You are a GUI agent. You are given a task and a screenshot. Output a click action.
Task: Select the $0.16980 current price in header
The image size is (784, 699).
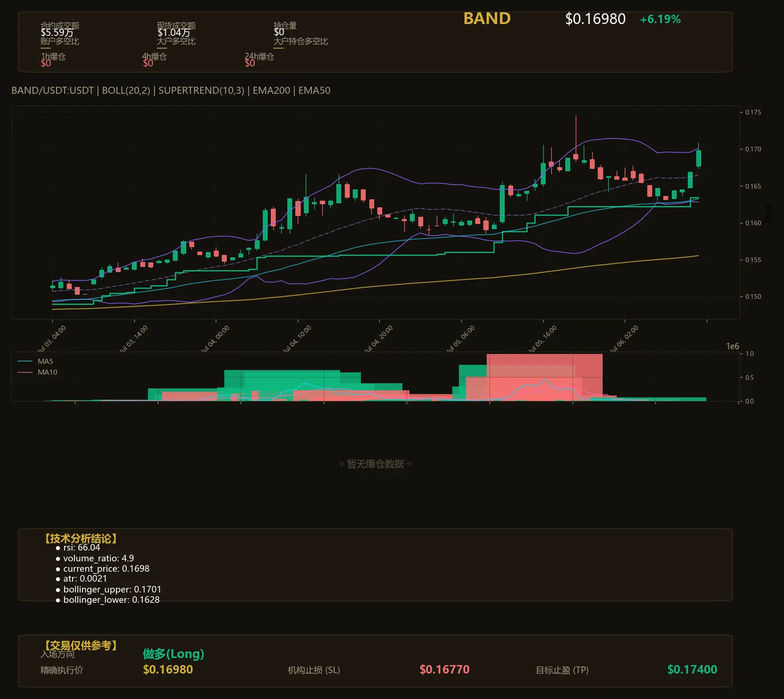[595, 19]
